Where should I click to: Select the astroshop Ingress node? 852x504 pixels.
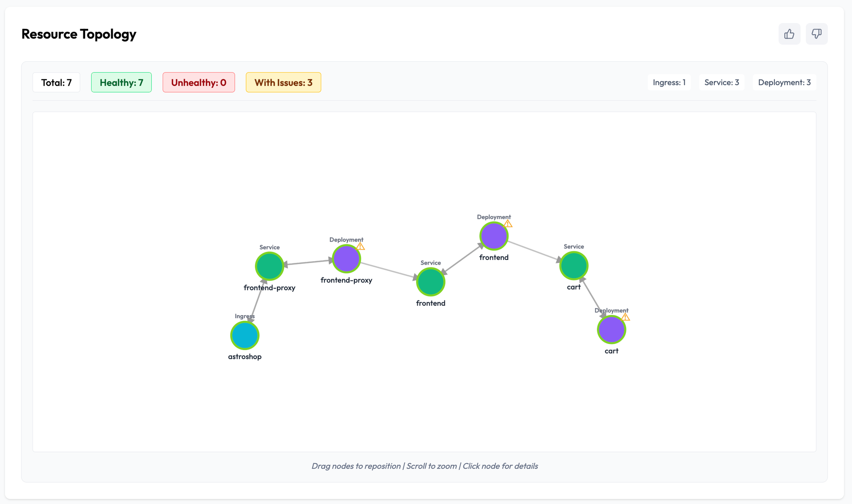click(245, 335)
